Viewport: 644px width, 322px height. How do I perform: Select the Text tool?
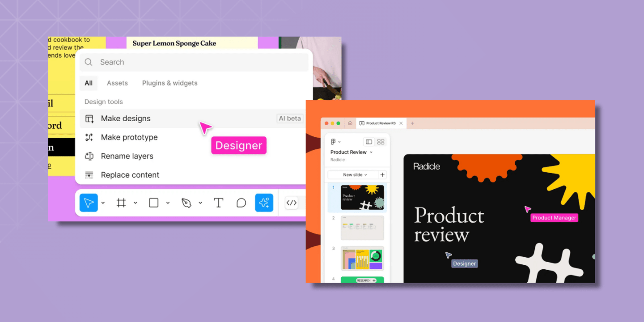pos(218,203)
